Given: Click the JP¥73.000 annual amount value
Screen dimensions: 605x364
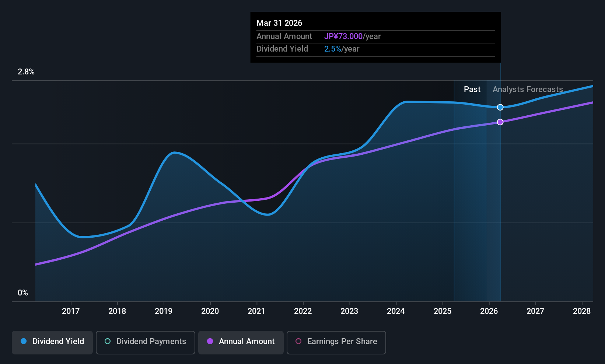Looking at the screenshot, I should (343, 36).
